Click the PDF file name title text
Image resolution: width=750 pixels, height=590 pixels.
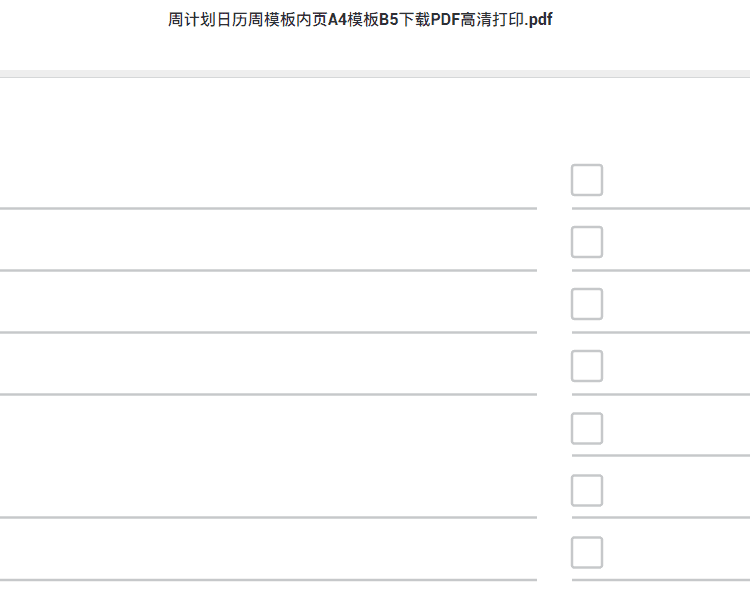(x=360, y=20)
